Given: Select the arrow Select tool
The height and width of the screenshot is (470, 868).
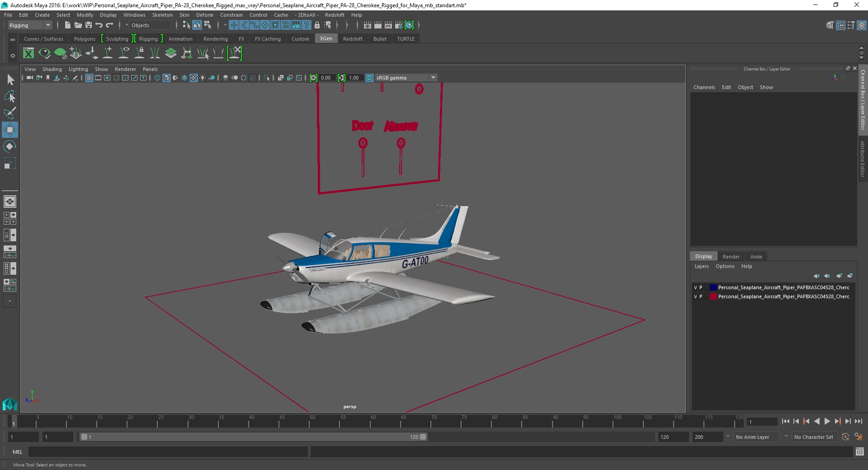Looking at the screenshot, I should click(x=10, y=80).
